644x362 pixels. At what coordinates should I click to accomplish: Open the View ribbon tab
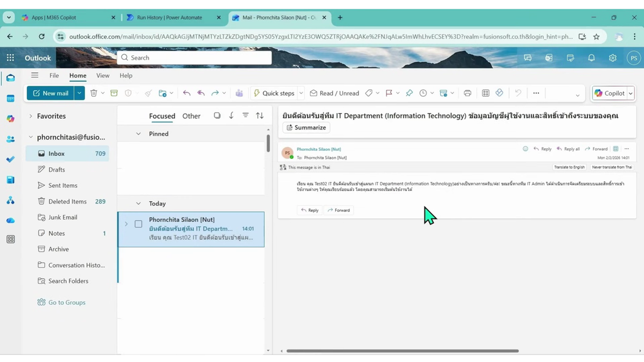coord(103,75)
